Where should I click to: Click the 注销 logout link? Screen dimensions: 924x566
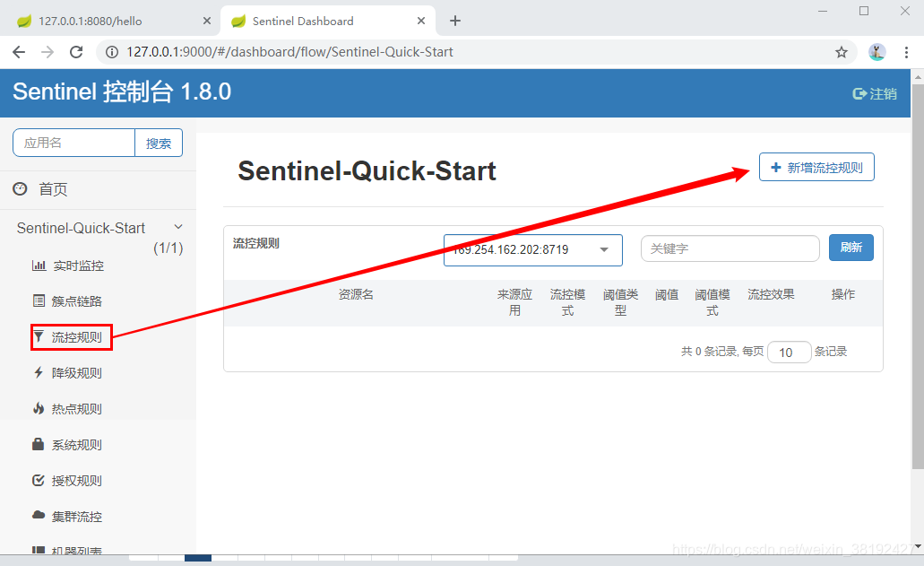pyautogui.click(x=883, y=94)
